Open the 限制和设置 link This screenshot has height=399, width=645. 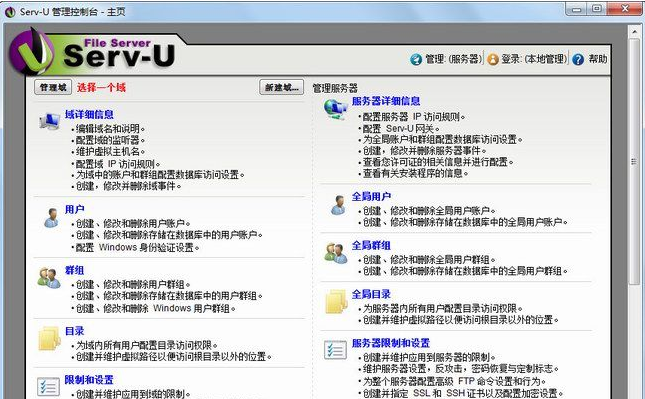[x=89, y=380]
